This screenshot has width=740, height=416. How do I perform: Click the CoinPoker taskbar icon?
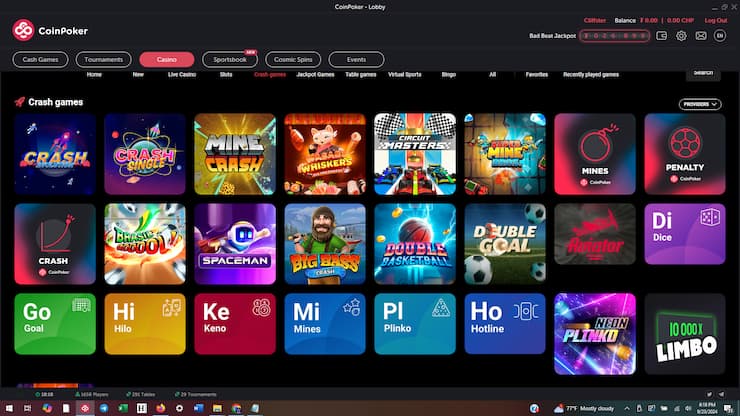point(85,408)
